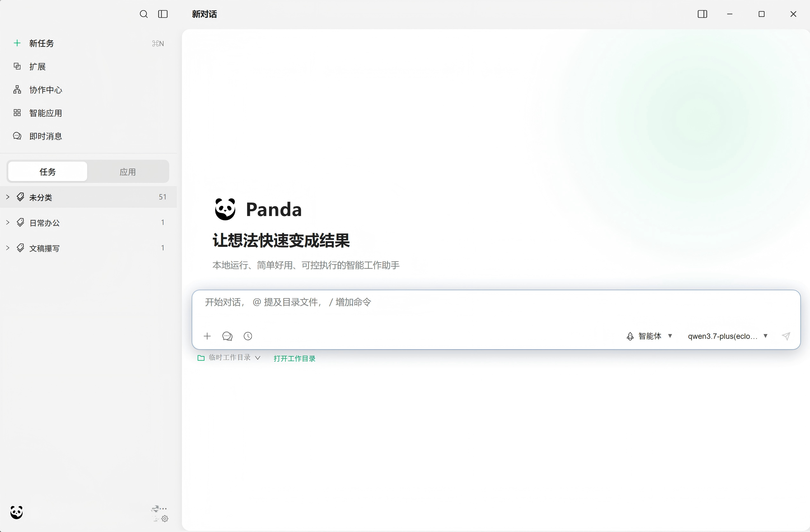Open the clock history icon in the input toolbar
Screen dimensions: 810x532
[248, 336]
